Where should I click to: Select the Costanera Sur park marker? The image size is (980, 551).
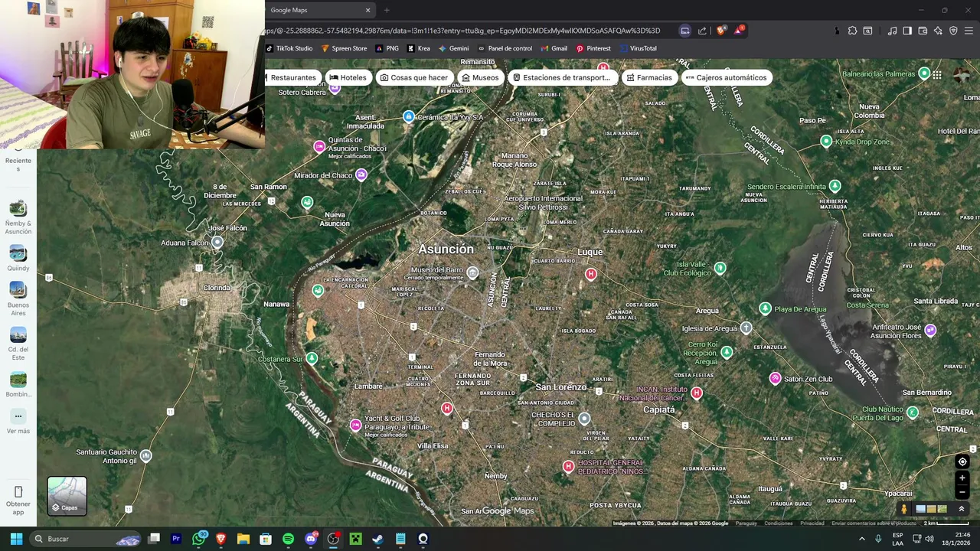point(312,358)
